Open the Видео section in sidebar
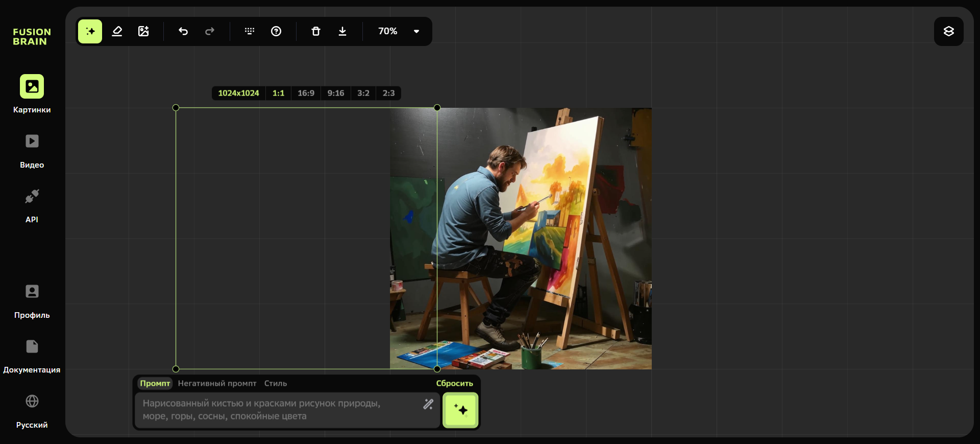The image size is (980, 444). point(32,150)
